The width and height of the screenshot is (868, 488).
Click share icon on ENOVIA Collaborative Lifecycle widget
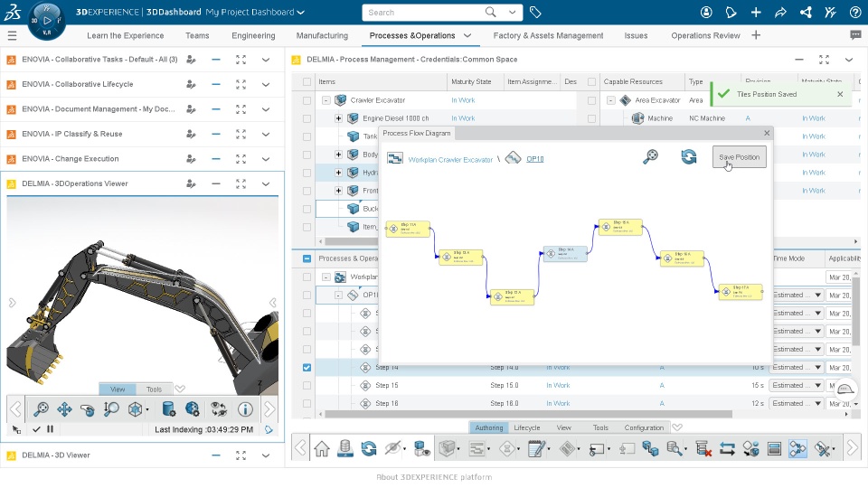coord(191,84)
